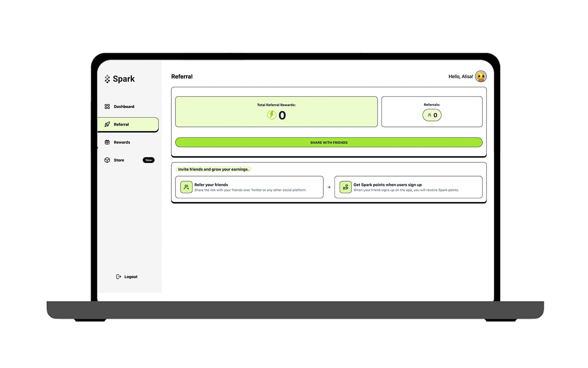Click the Logout icon
Image resolution: width=588 pixels, height=368 pixels.
click(x=119, y=276)
